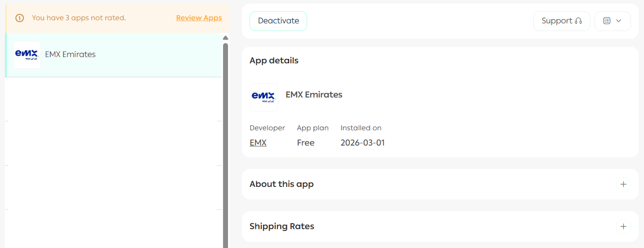Screen dimensions: 644x248
Task: Click the About this app heading
Action: point(282,184)
